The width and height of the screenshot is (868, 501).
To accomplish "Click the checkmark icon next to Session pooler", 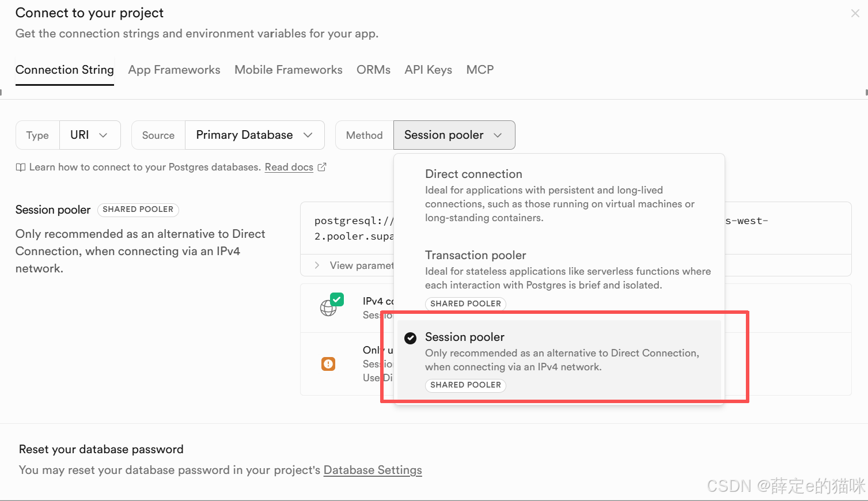I will pyautogui.click(x=410, y=338).
